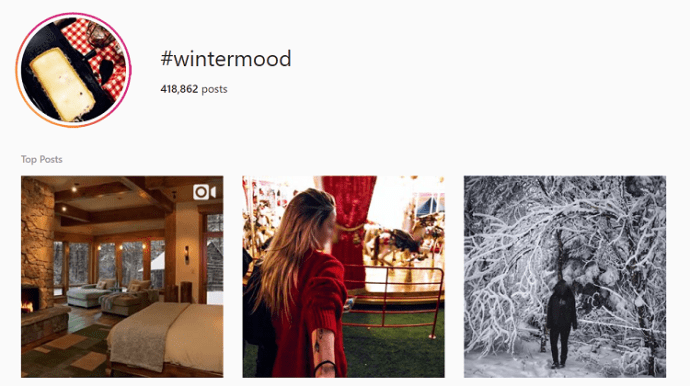Open the woman in red sweater post
The image size is (690, 386).
click(x=343, y=276)
